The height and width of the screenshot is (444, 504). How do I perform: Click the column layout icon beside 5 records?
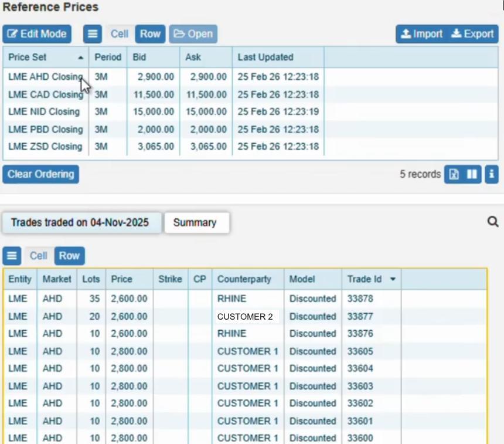click(472, 174)
